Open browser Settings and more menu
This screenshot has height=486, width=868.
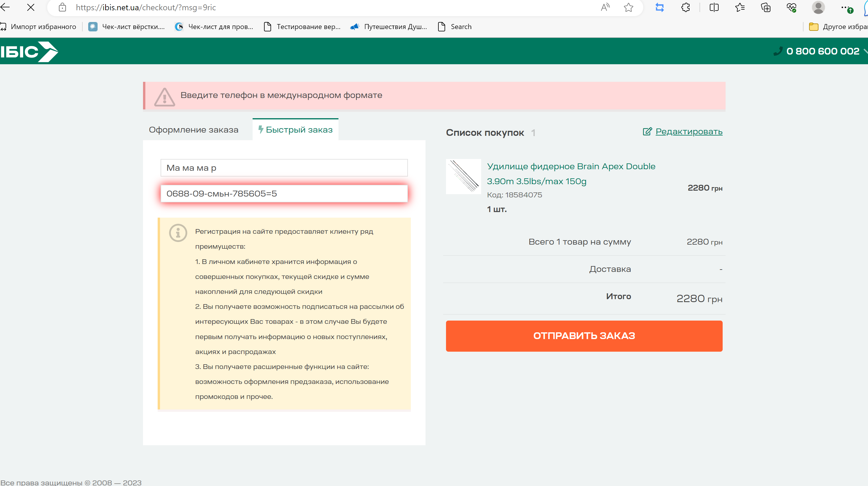(845, 7)
